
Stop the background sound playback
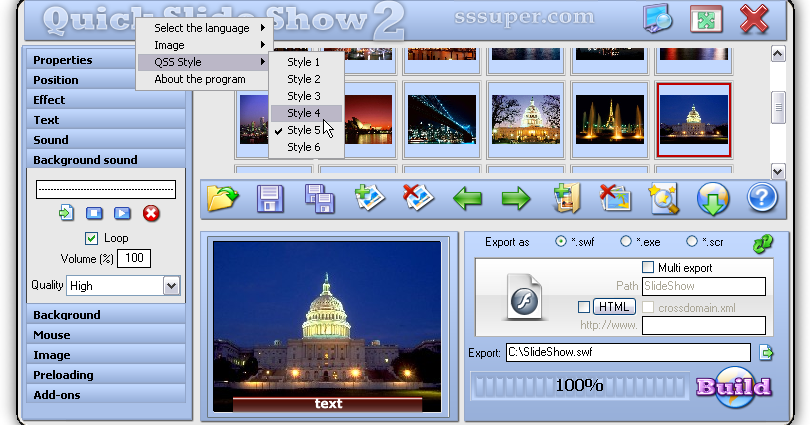[94, 213]
